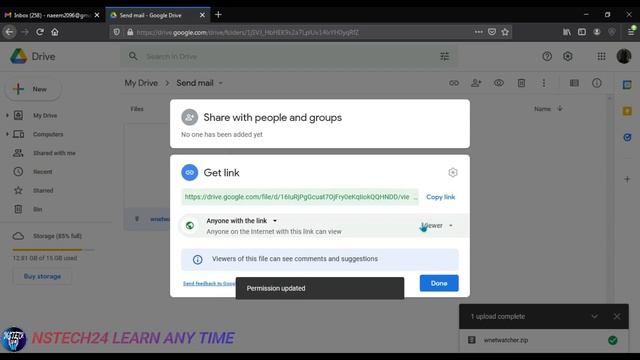Image resolution: width=640 pixels, height=360 pixels.
Task: Click Buy storage
Action: 42,276
